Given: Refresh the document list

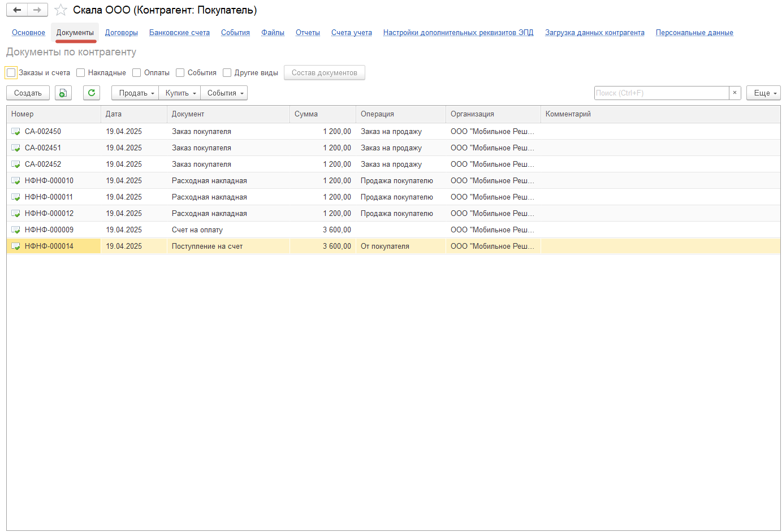Looking at the screenshot, I should coord(92,93).
